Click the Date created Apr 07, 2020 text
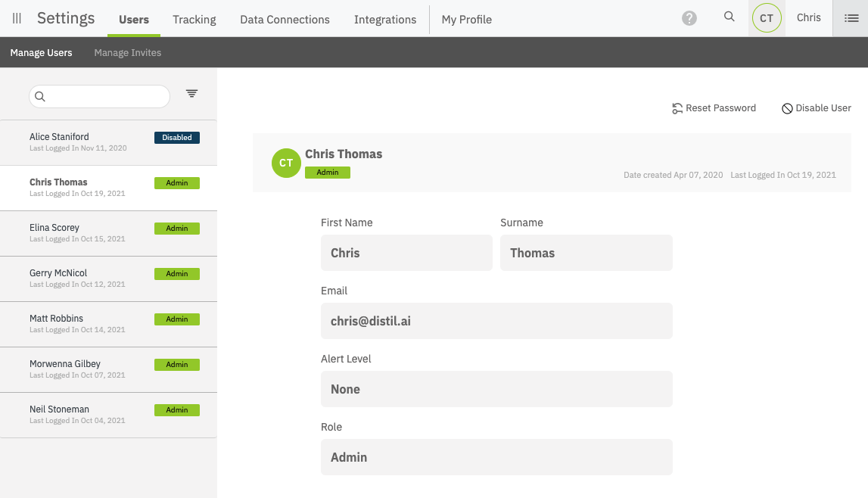This screenshot has width=868, height=498. (674, 175)
